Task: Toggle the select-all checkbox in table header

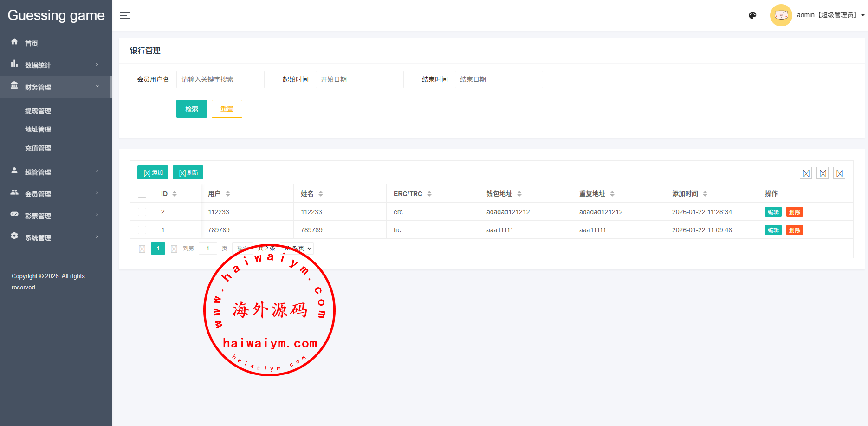Action: pos(142,194)
